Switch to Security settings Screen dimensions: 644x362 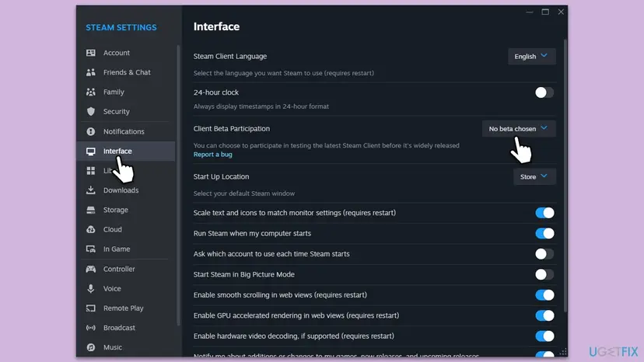click(x=128, y=111)
